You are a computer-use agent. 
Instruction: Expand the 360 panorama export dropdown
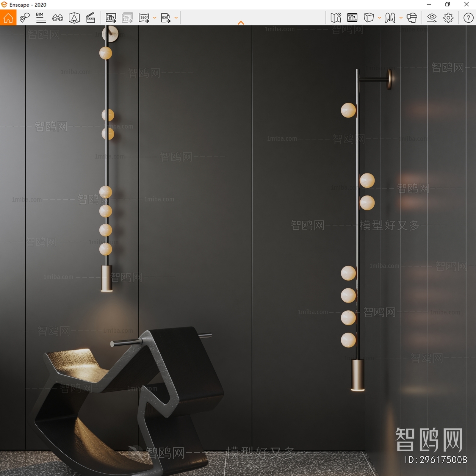coord(155,18)
